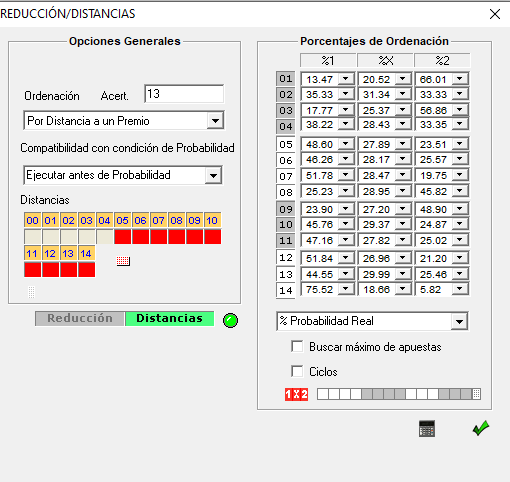Toggle match row 11 selector
Screen dimensions: 510x482
[286, 240]
